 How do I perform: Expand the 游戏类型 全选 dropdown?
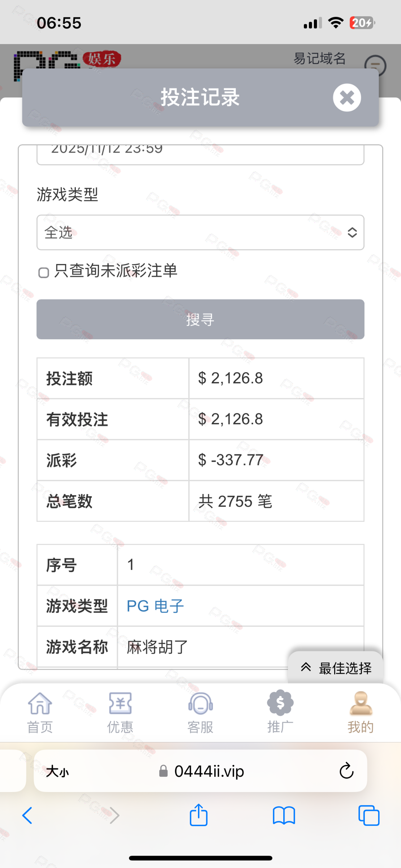pos(200,233)
